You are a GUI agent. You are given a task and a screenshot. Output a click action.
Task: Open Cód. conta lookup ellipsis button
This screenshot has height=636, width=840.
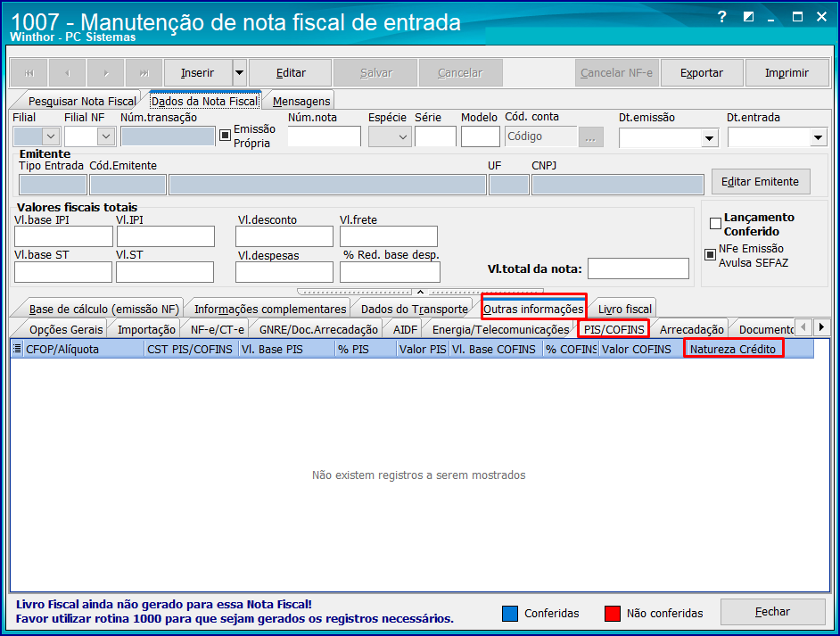[x=591, y=137]
